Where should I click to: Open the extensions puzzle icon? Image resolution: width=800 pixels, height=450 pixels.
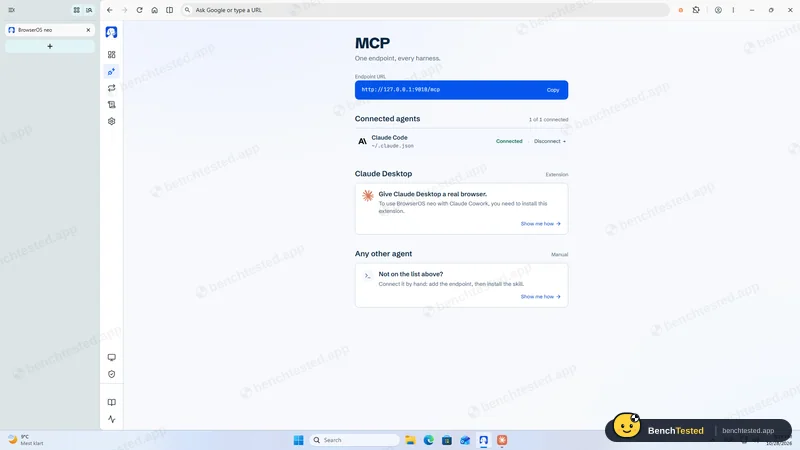tap(696, 10)
